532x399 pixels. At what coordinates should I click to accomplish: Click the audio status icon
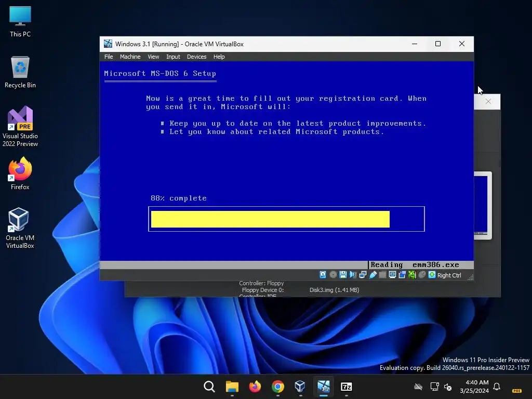(353, 275)
